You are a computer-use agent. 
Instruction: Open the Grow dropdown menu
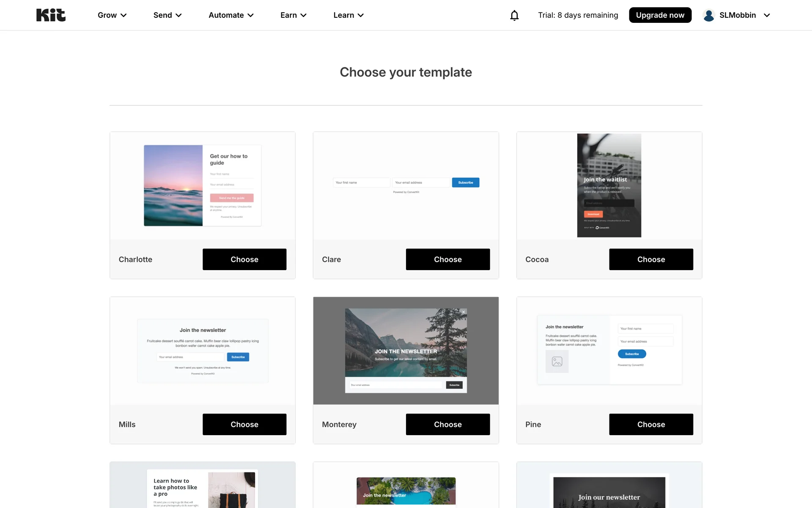tap(112, 15)
